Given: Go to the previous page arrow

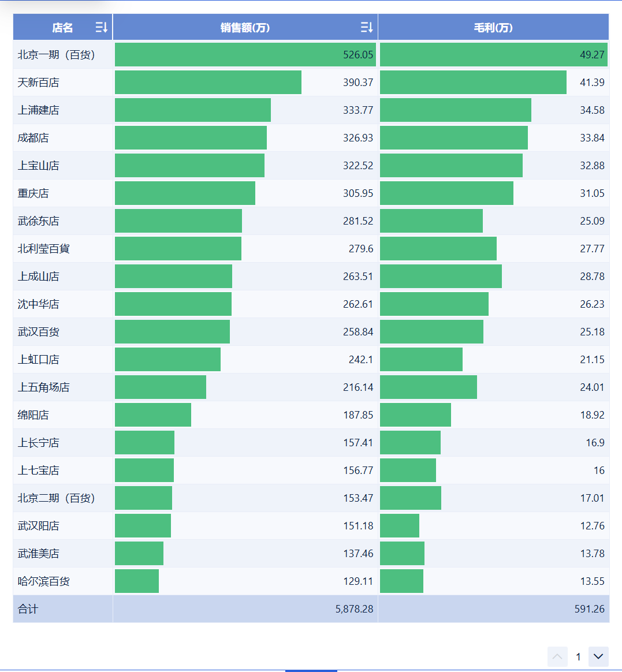Looking at the screenshot, I should (x=557, y=656).
